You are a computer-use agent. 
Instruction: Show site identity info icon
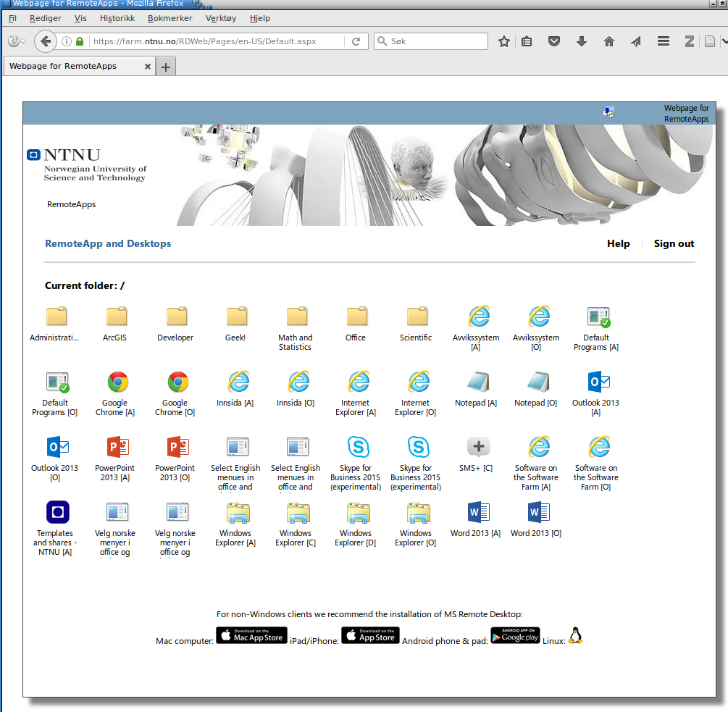tap(67, 41)
